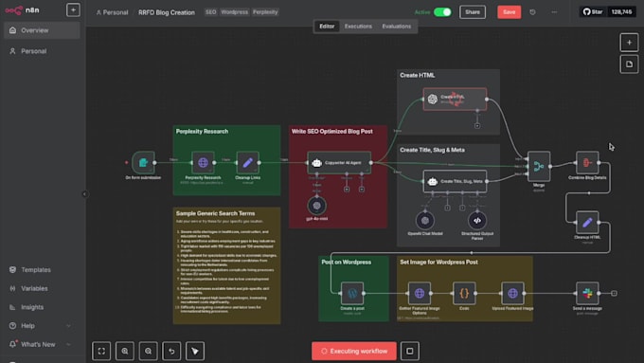Click the plus button beside n8n logo
Image resolution: width=644 pixels, height=363 pixels.
(73, 9)
